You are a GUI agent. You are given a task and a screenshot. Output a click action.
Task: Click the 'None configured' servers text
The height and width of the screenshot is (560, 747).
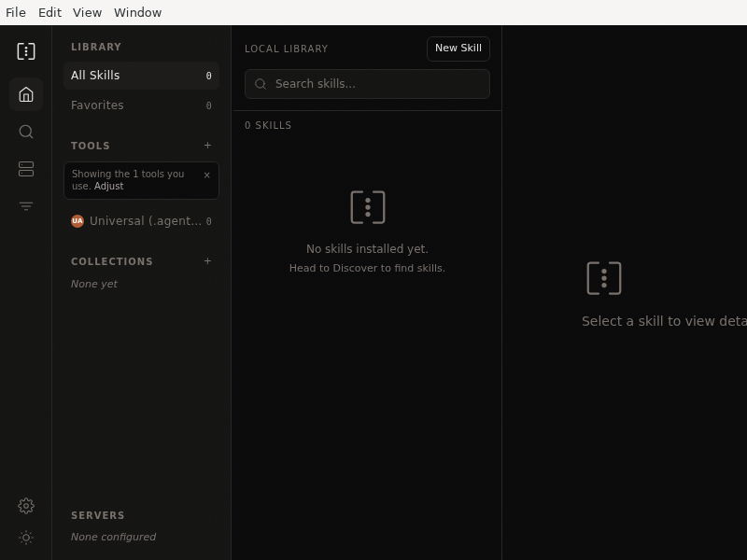(x=113, y=537)
